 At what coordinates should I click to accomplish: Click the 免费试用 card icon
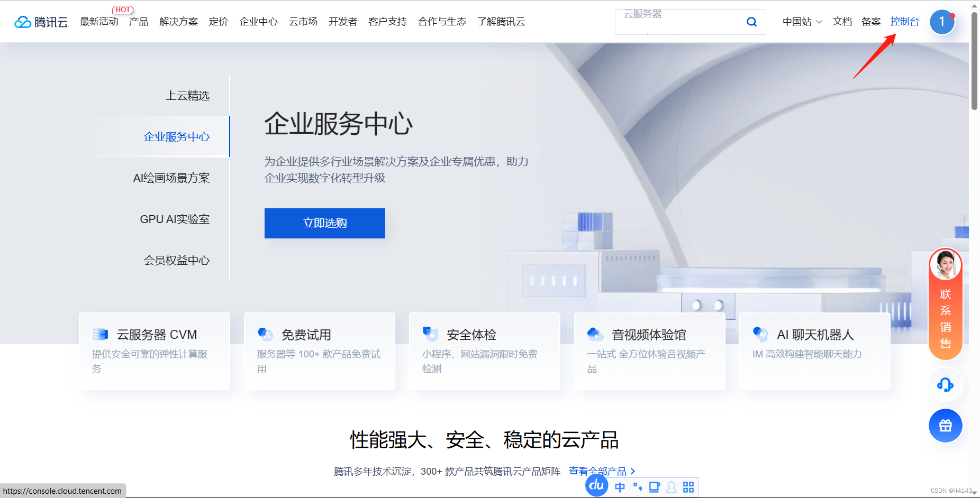tap(265, 334)
